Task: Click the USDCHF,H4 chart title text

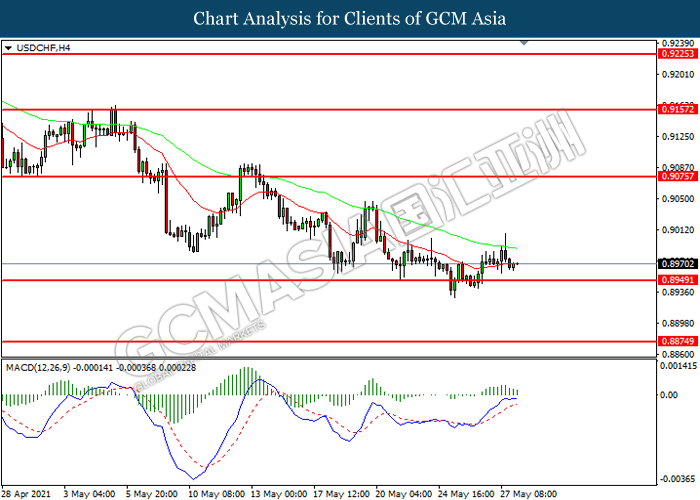Action: [43, 48]
